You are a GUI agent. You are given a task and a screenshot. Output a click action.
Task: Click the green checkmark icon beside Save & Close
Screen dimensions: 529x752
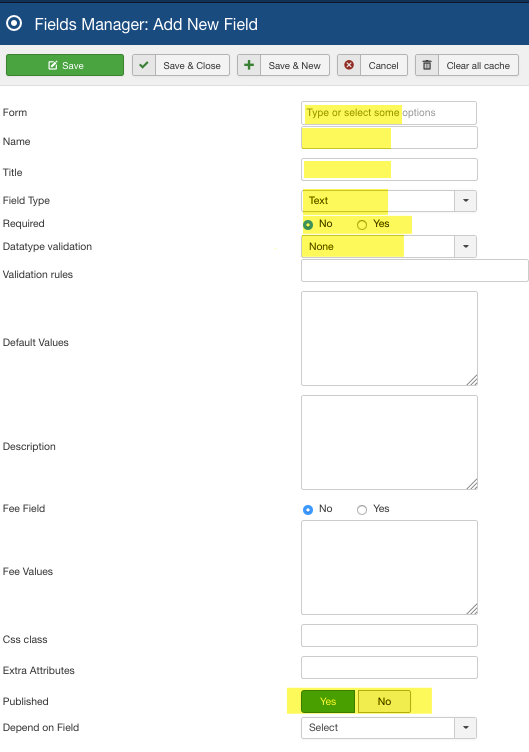coord(144,65)
